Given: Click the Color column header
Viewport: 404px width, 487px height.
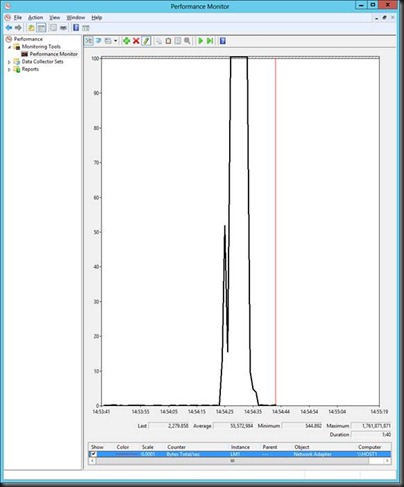Looking at the screenshot, I should tap(123, 447).
